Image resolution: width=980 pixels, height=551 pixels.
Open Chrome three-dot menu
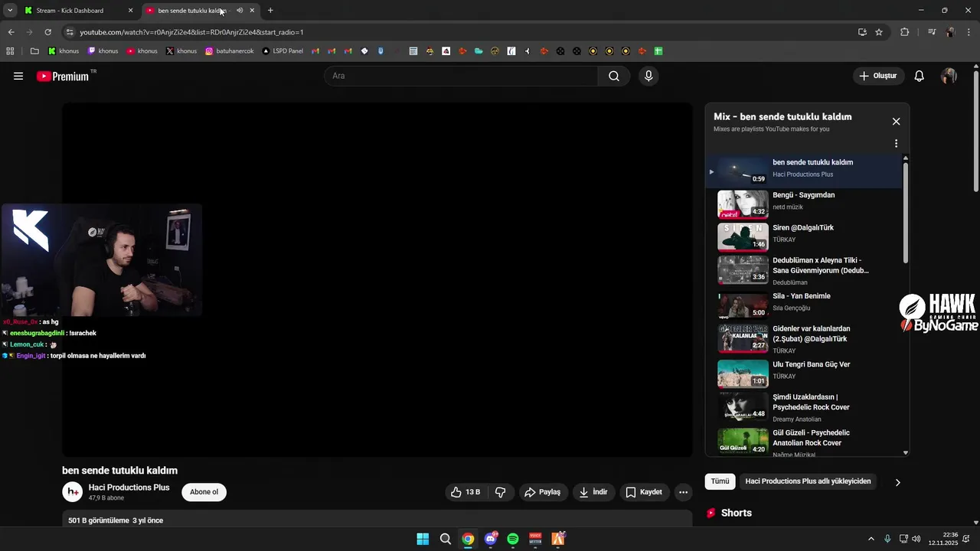[x=968, y=32]
